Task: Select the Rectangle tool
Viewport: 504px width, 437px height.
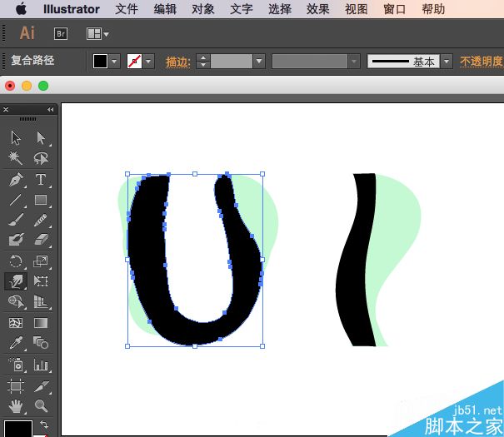Action: (x=41, y=200)
